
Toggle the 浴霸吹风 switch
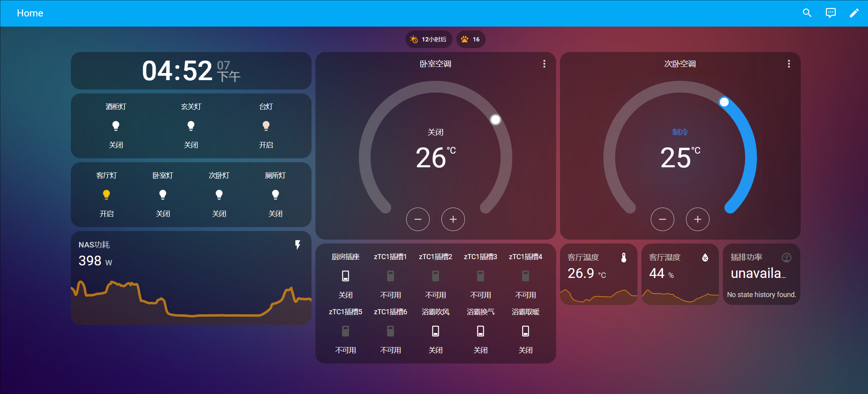click(x=436, y=331)
